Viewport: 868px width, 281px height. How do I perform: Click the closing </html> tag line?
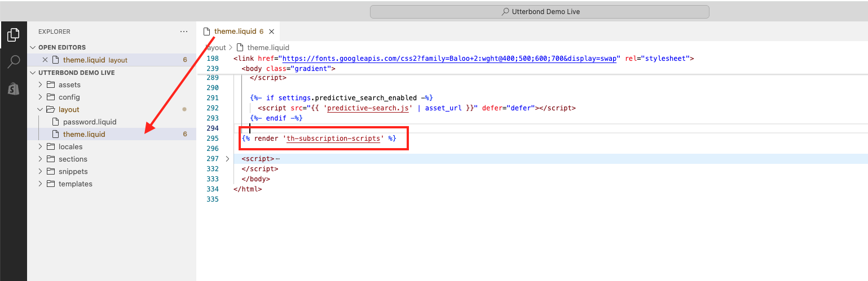tap(248, 189)
